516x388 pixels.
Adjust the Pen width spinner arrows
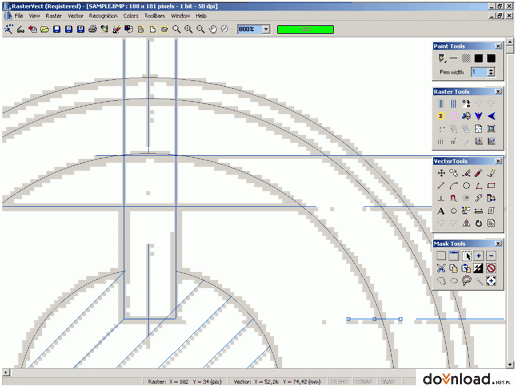point(491,72)
